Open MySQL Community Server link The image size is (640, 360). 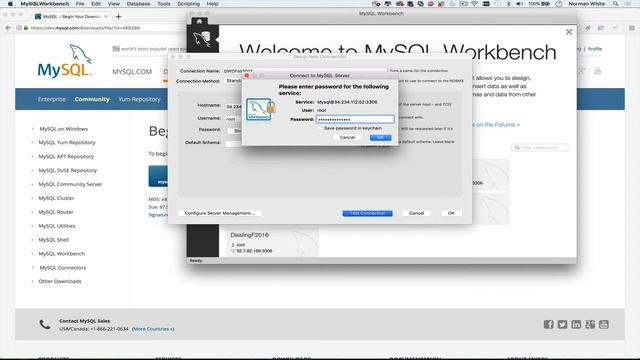(70, 184)
